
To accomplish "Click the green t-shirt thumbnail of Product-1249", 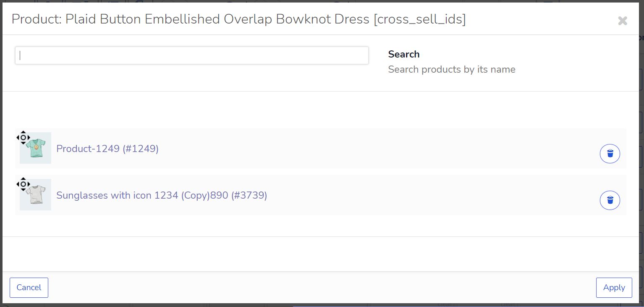I will 36,148.
